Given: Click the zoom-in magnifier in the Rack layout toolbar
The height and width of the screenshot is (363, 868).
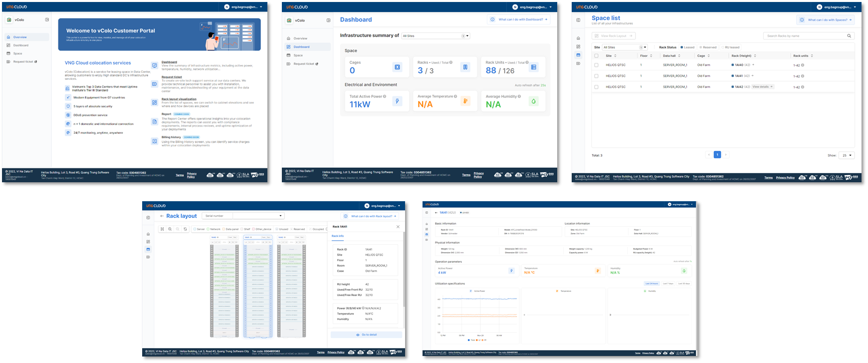Looking at the screenshot, I should tap(170, 229).
